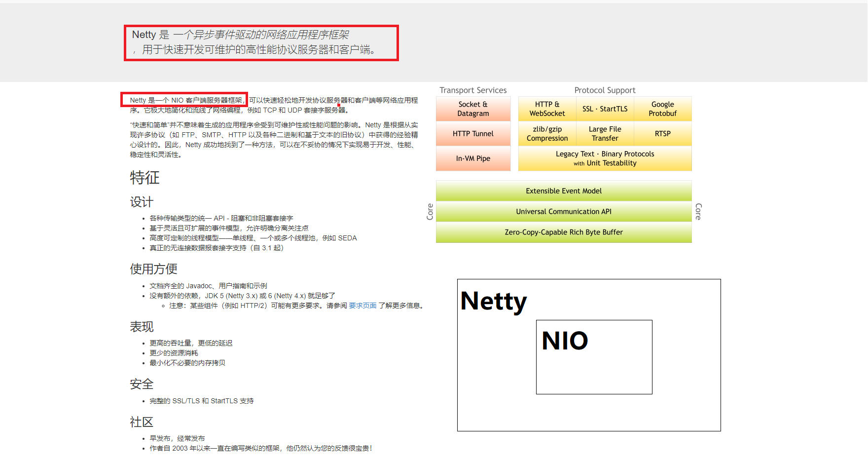Click the HTTP Tunnel block

473,134
